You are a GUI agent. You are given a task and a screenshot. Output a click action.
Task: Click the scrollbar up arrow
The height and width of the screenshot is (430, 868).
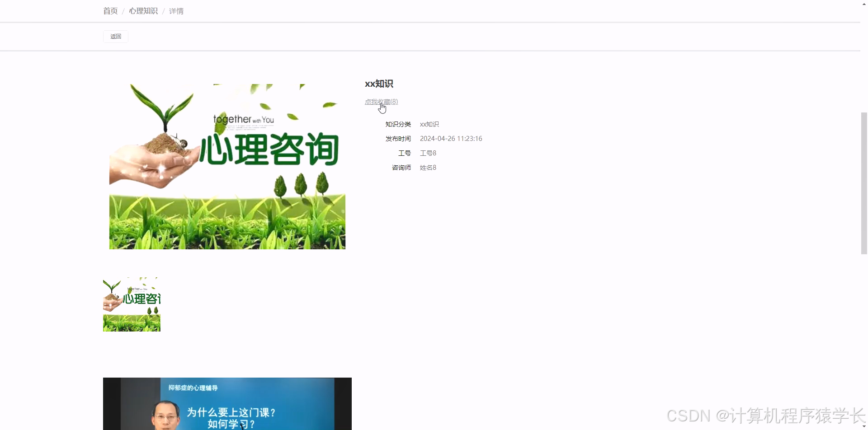(x=864, y=4)
